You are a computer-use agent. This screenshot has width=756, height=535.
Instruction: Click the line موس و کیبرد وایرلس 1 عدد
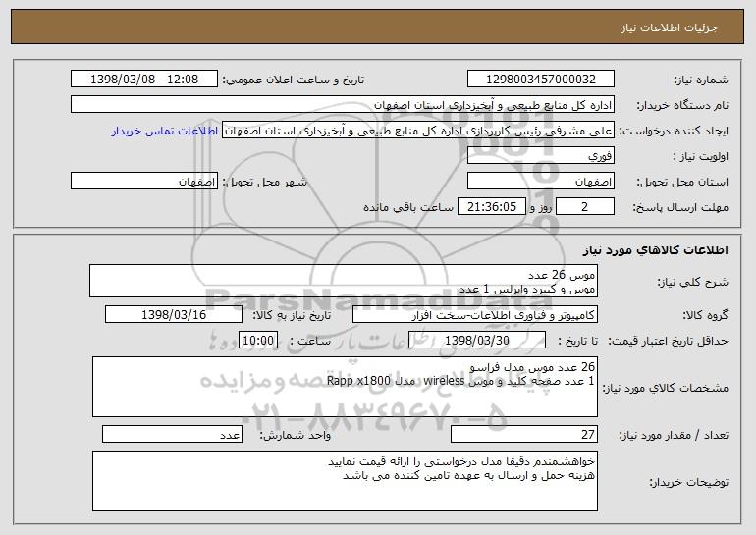pos(527,290)
